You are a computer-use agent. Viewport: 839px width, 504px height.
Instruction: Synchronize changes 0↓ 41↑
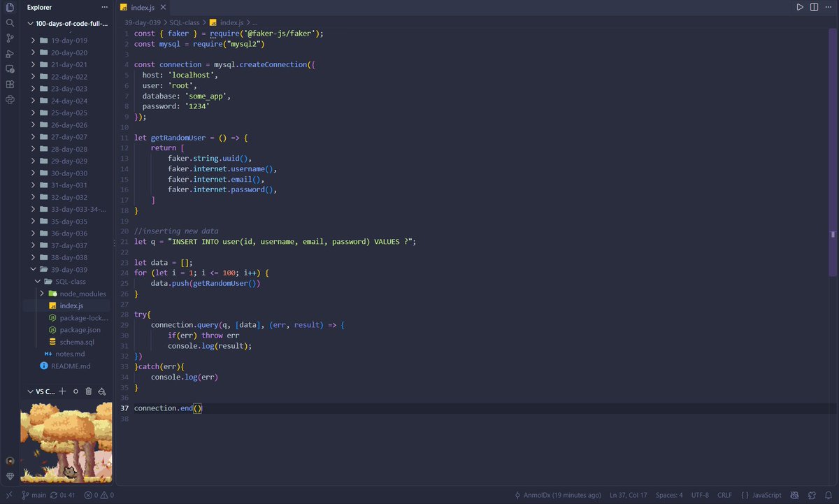pyautogui.click(x=64, y=495)
